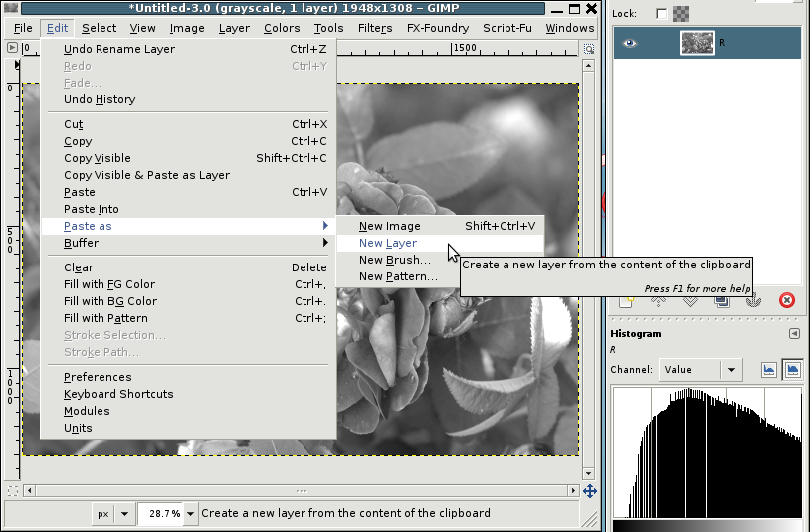Click the vertical scrollbar up arrow

coord(588,66)
